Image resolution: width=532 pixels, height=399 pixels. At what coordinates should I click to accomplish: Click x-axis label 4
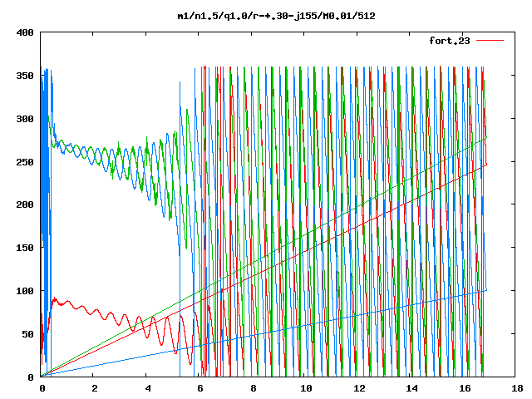tap(148, 388)
